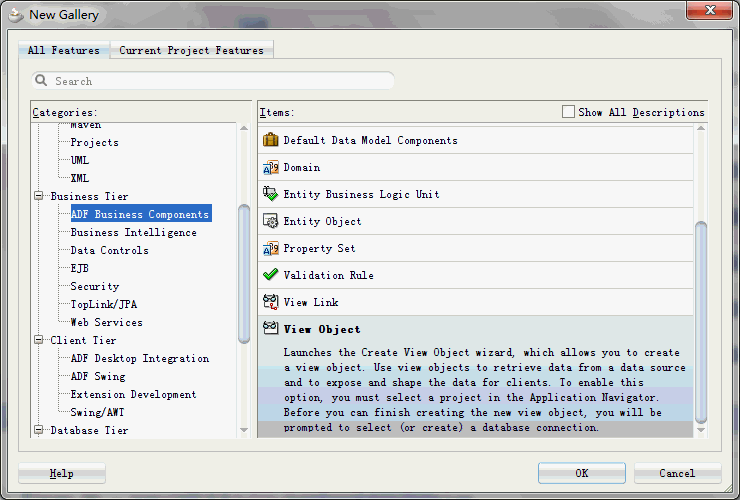Click the Categories scrollbar thumb
Image resolution: width=740 pixels, height=500 pixels.
pyautogui.click(x=244, y=274)
